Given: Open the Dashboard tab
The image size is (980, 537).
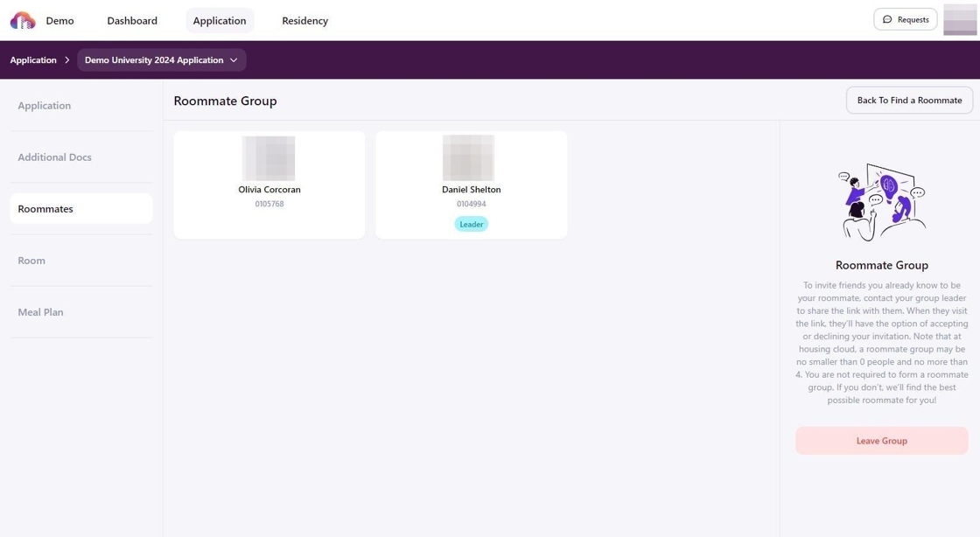Looking at the screenshot, I should (x=132, y=20).
